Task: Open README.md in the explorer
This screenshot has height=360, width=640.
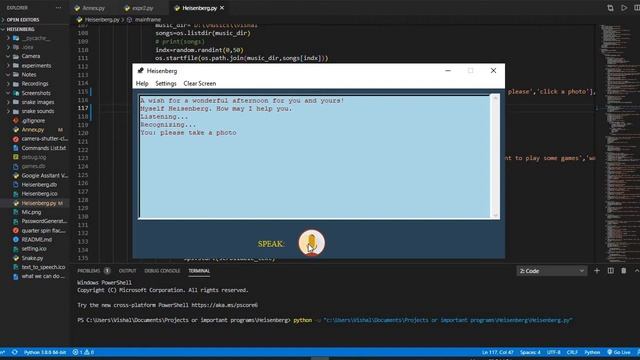Action: (36, 240)
